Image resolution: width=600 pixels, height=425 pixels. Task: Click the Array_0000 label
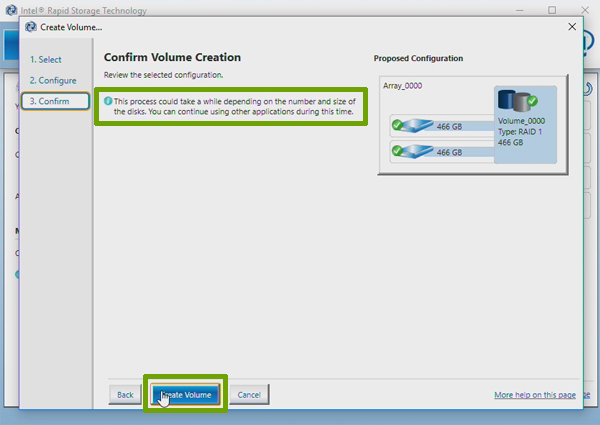403,86
